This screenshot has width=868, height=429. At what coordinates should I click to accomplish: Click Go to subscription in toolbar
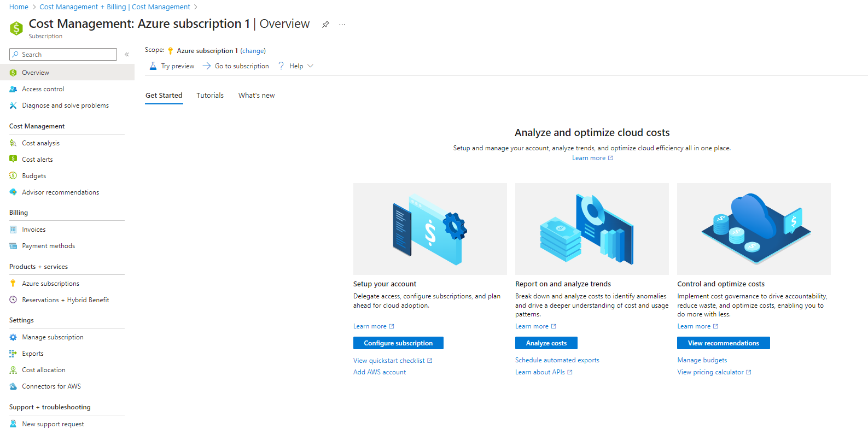point(236,66)
